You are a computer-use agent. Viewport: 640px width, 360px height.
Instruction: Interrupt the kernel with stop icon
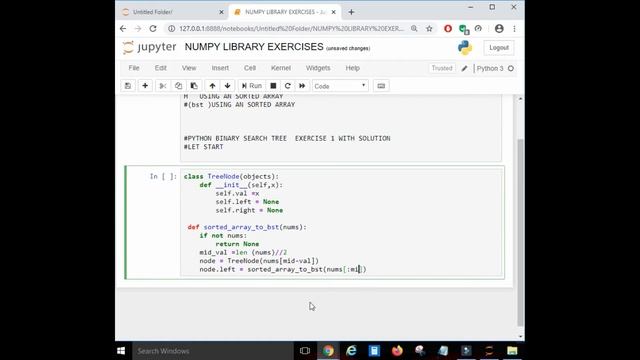(x=273, y=86)
